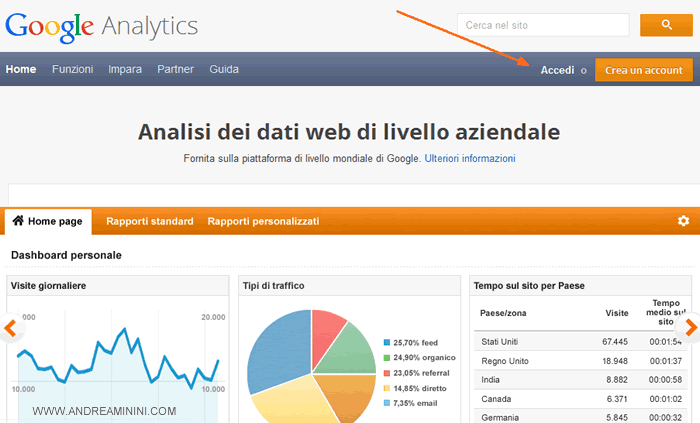This screenshot has width=700, height=423.
Task: Click '7,35% email' legend label
Action: 415,403
